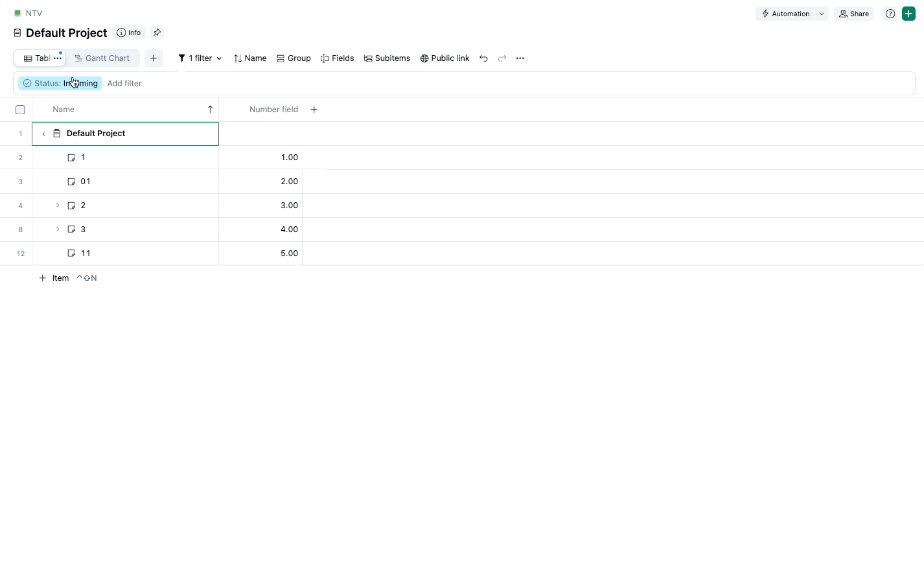Collapse the Default Project row
Image resolution: width=924 pixels, height=581 pixels.
43,133
